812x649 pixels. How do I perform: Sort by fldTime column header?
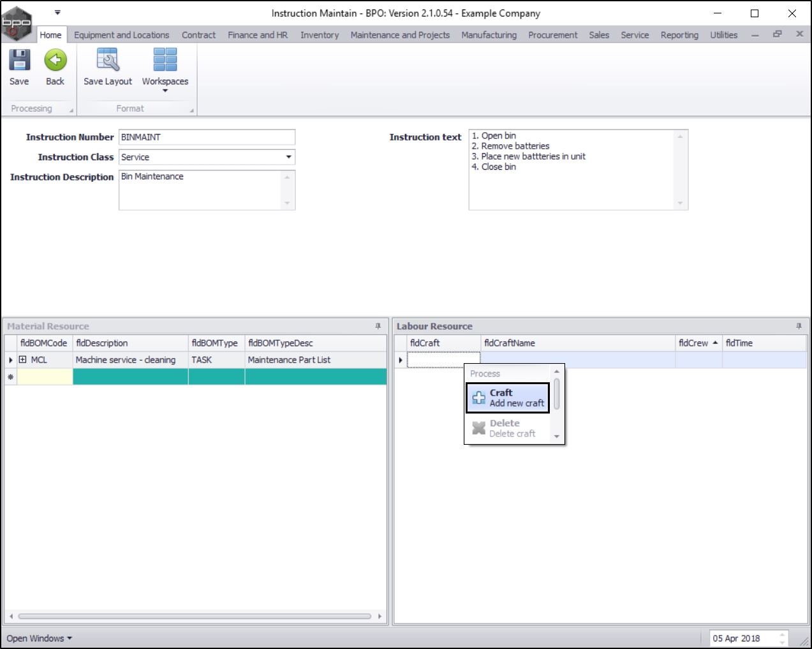764,343
